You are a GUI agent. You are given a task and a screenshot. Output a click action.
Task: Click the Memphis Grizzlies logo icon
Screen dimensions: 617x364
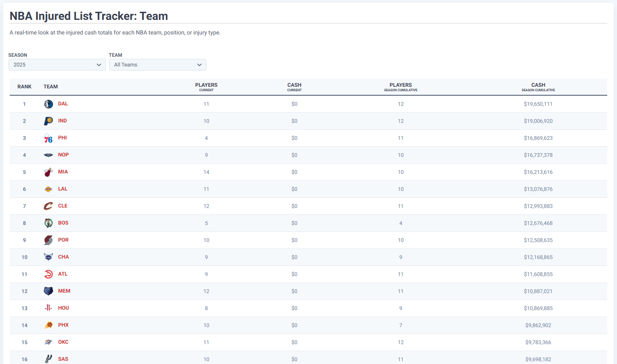tap(48, 291)
